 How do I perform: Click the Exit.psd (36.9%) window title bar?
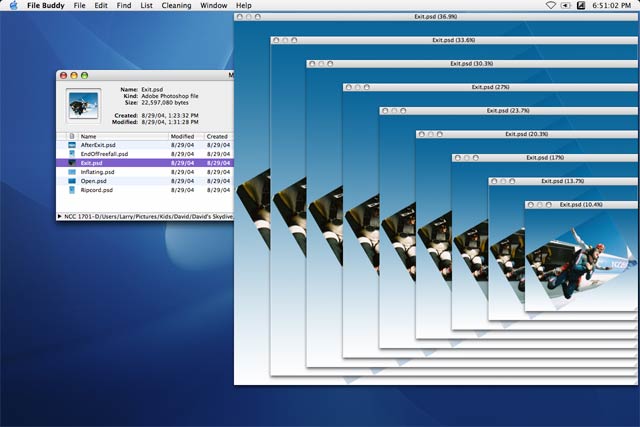436,17
